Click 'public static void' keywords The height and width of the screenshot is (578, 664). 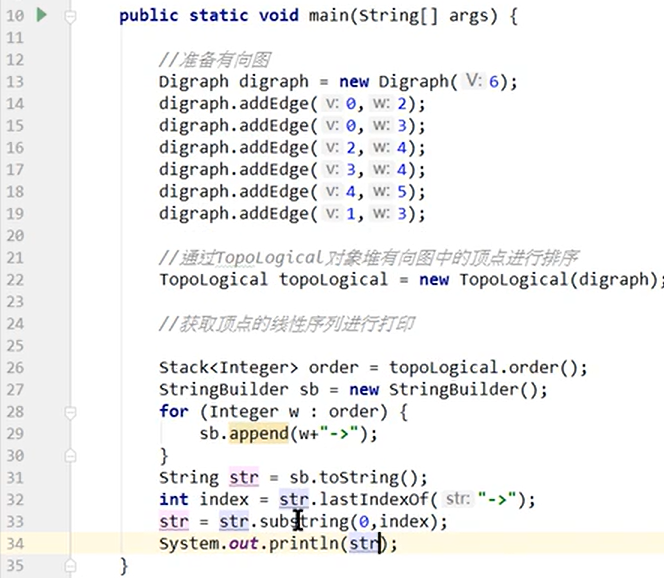[209, 16]
